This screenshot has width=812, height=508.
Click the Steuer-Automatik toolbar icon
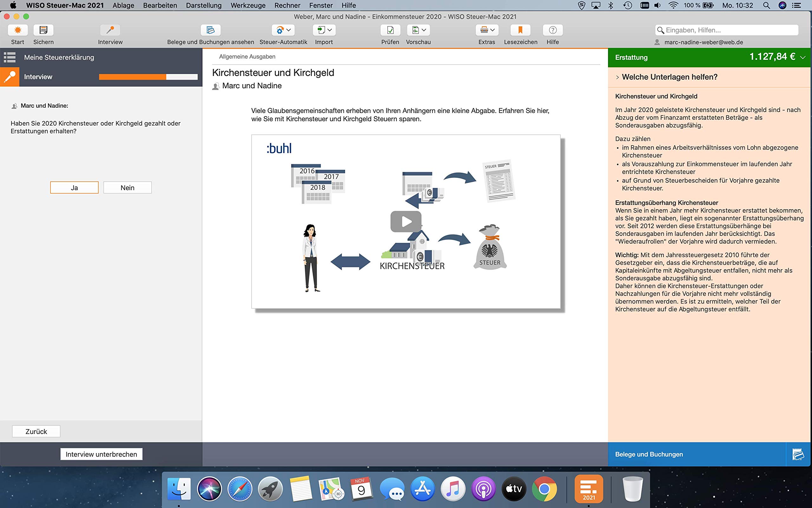point(280,30)
